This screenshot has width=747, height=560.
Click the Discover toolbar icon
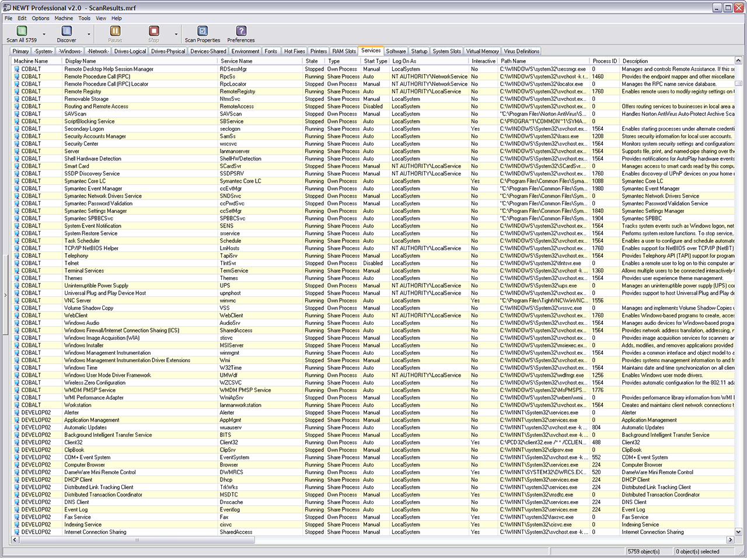(x=67, y=31)
